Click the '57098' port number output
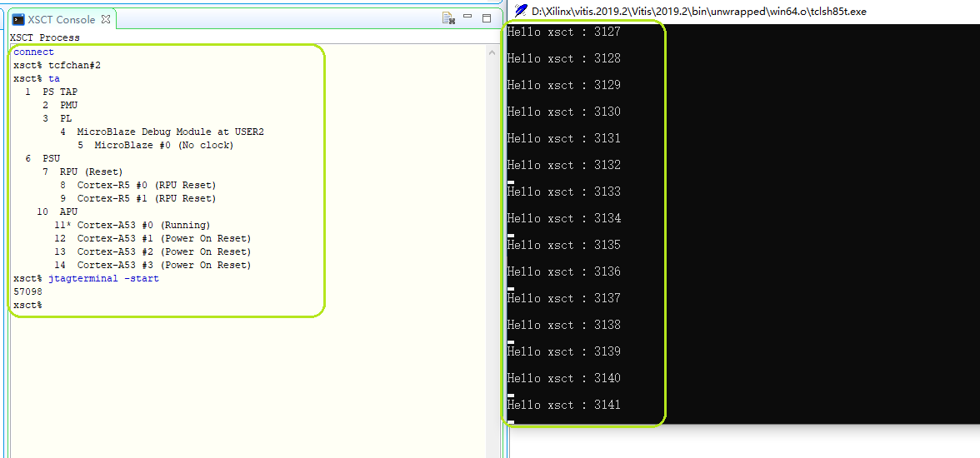This screenshot has width=980, height=458. [x=27, y=291]
